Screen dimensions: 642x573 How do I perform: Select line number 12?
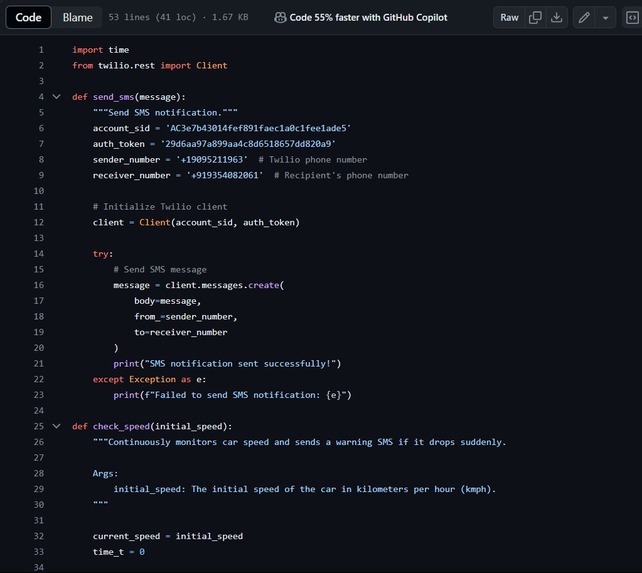click(x=38, y=222)
